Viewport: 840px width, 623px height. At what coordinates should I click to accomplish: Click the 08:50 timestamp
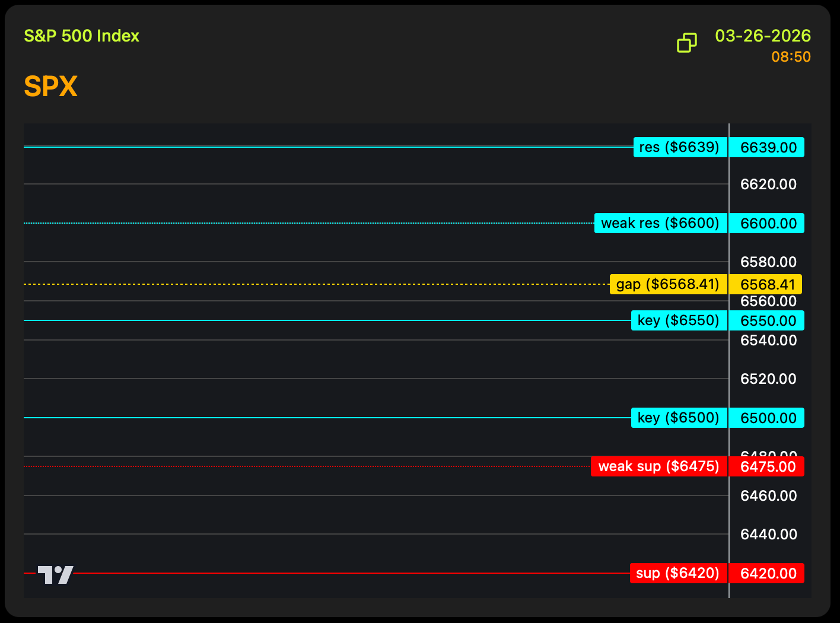pyautogui.click(x=791, y=57)
